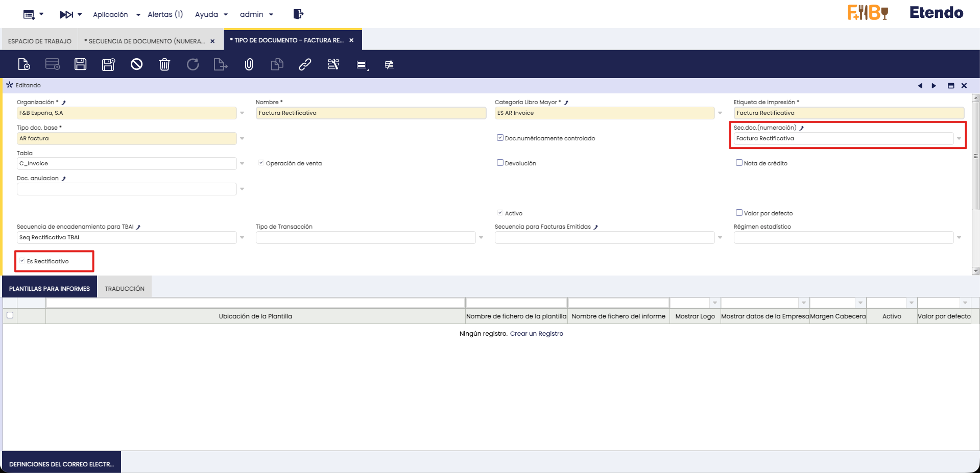The height and width of the screenshot is (473, 980).
Task: Expand the Sec.doc.(numeración) dropdown
Action: point(959,138)
